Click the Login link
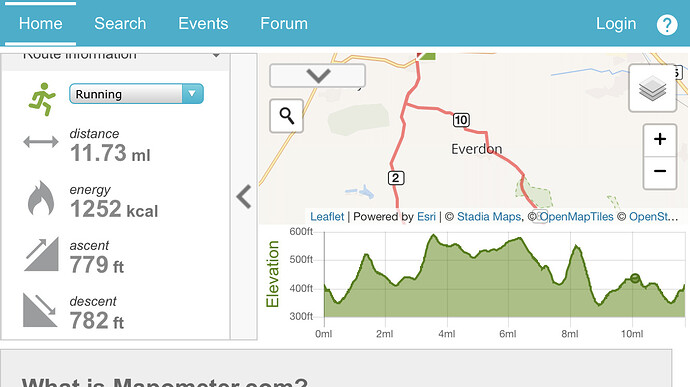 pos(616,24)
